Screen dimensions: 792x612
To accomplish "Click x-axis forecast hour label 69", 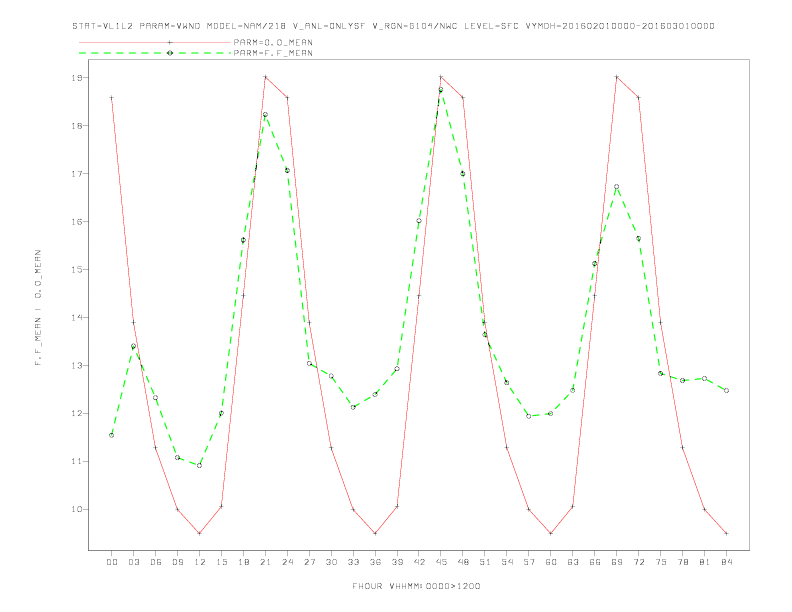I will coord(617,562).
